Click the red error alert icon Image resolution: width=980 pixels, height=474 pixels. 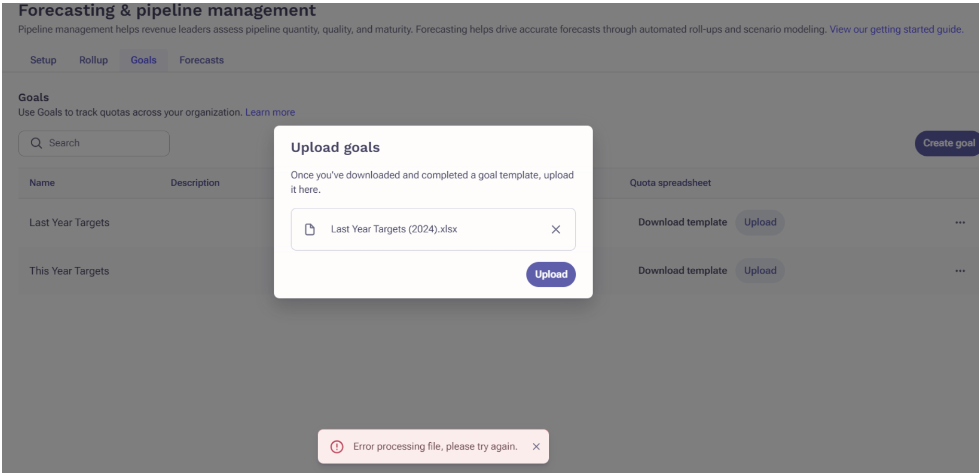point(337,446)
